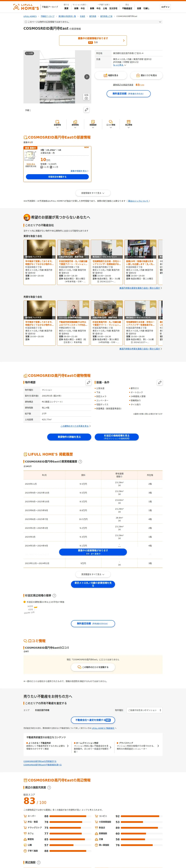Click the room floor plan thumbnail

point(30,156)
